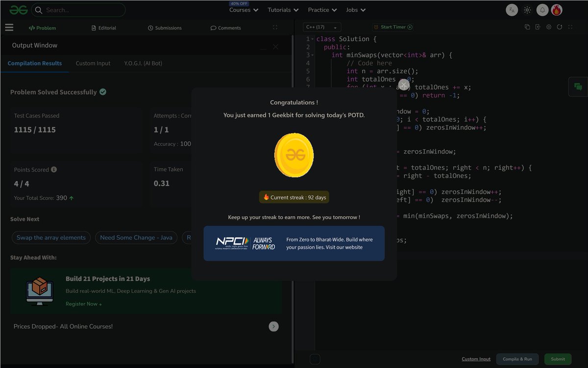The width and height of the screenshot is (588, 368).
Task: Click the icon at editor bottom-left
Action: tap(315, 359)
